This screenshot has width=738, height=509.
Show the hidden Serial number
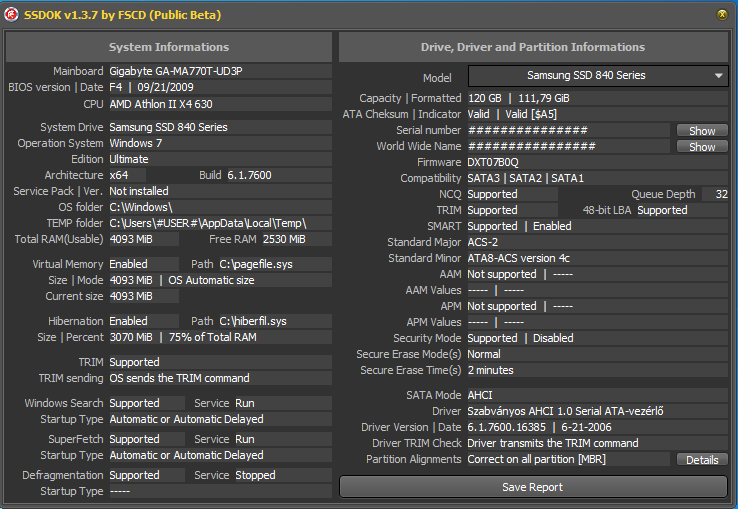click(x=702, y=131)
